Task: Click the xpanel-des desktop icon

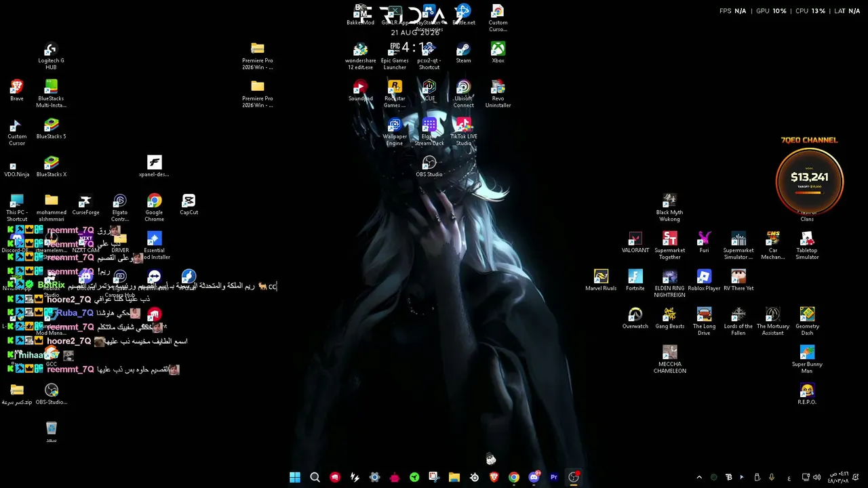Action: [154, 167]
